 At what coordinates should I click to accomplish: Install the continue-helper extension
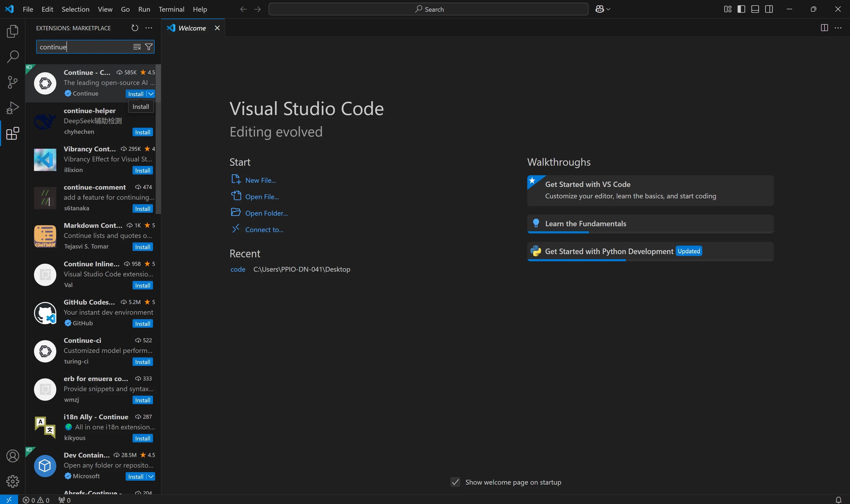pyautogui.click(x=143, y=132)
